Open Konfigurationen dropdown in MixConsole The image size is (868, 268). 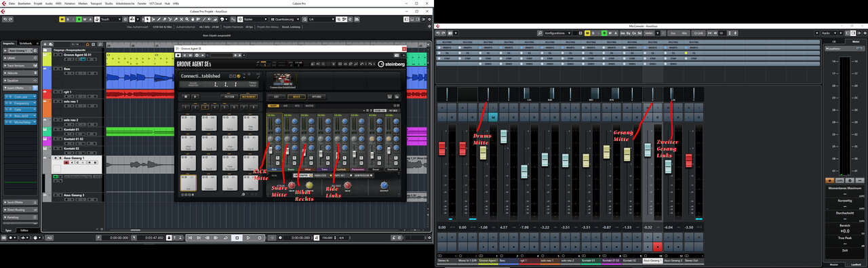[x=558, y=33]
